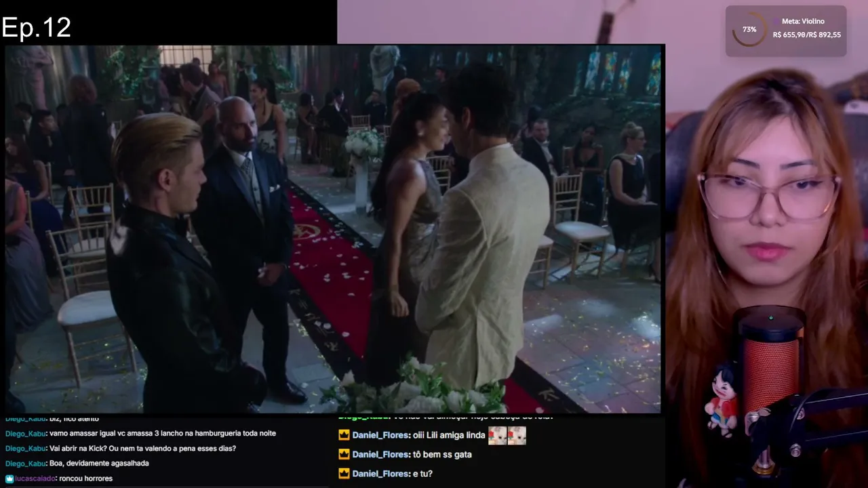The image size is (868, 488).
Task: Click the message "oiii Lili amiga linda"
Action: click(448, 435)
